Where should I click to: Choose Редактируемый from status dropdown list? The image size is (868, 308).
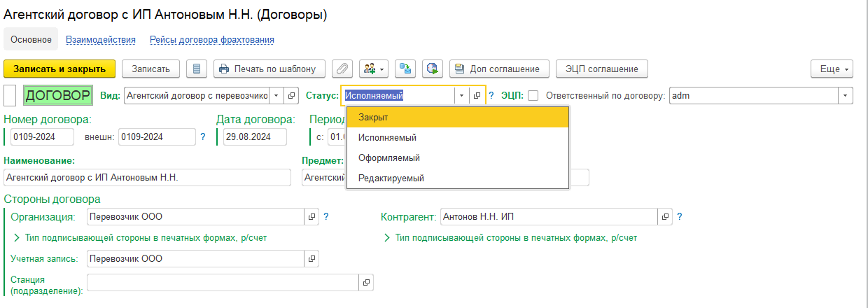click(457, 178)
